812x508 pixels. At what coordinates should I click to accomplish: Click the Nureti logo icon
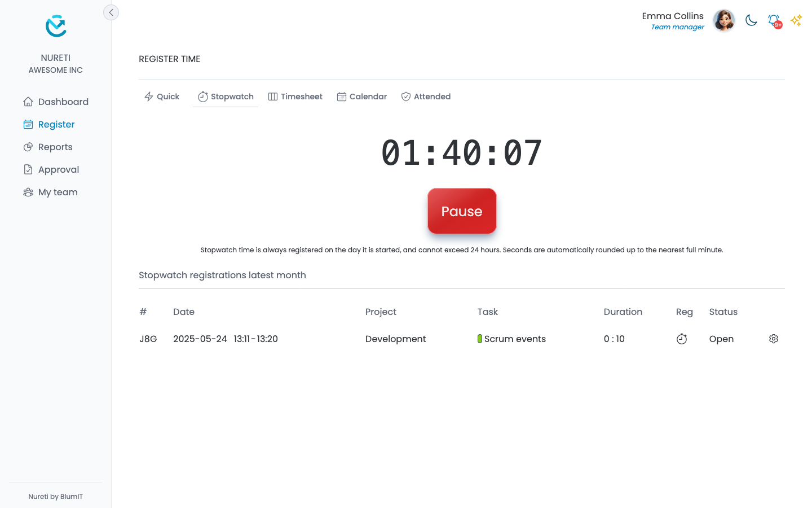coord(56,26)
